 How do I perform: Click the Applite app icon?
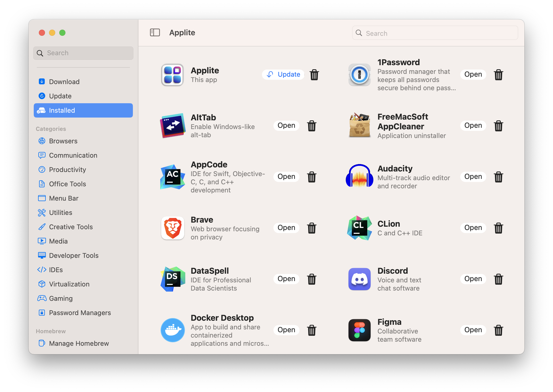click(x=173, y=75)
